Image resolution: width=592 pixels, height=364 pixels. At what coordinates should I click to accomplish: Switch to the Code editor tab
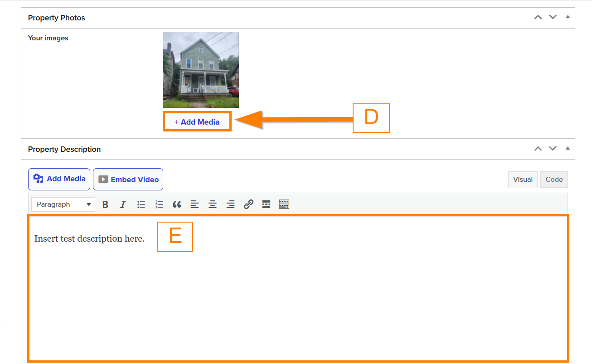[554, 180]
